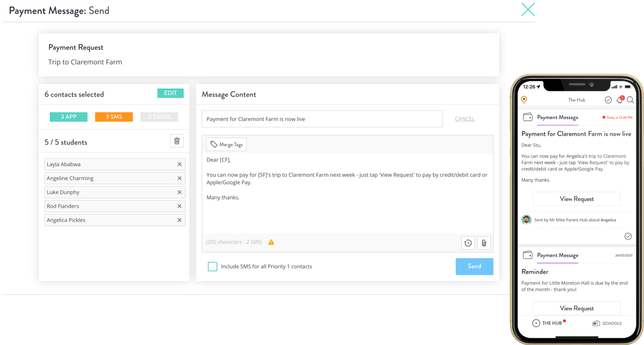Tap the checkmark circle icon in phone header

(x=608, y=100)
